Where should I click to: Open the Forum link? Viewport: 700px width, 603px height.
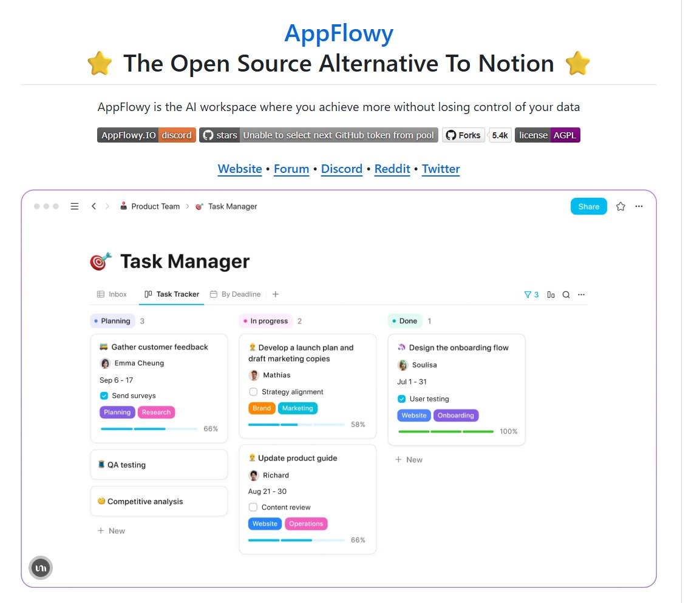coord(291,169)
